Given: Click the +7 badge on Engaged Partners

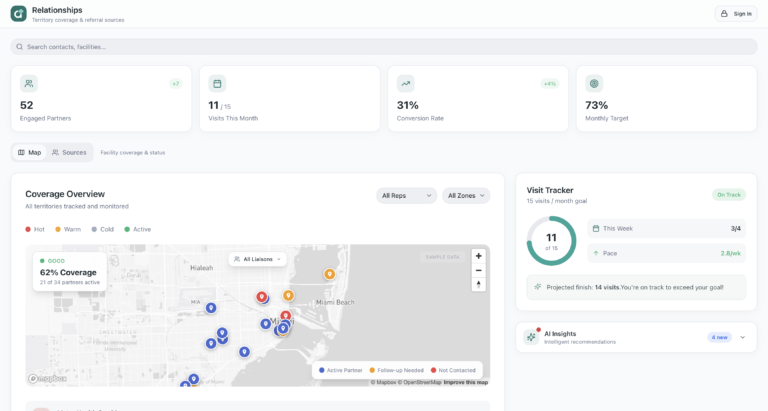Looking at the screenshot, I should point(176,84).
